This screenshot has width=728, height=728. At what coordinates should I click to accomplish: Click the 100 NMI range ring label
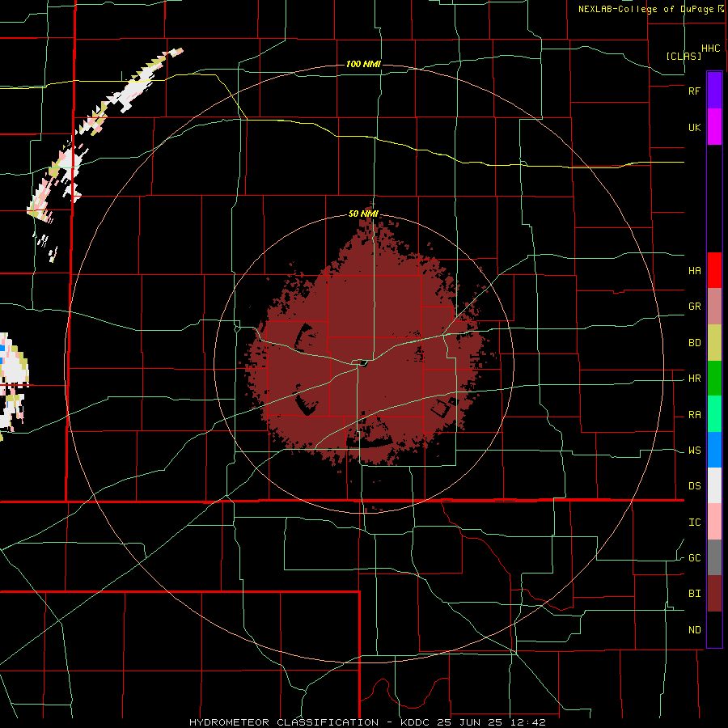(363, 64)
